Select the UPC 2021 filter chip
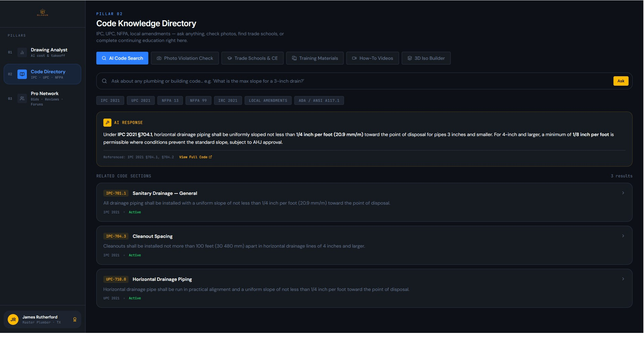 [x=141, y=100]
